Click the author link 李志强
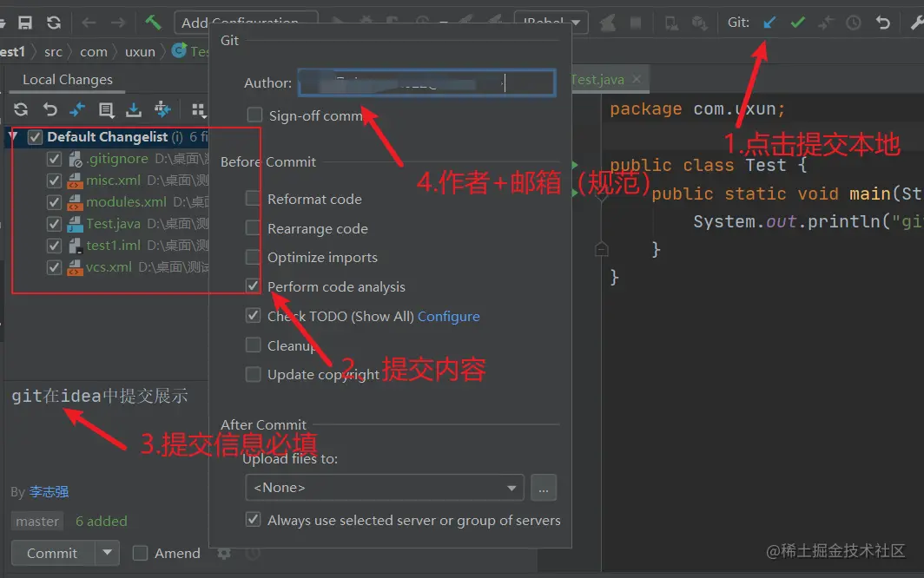Image resolution: width=924 pixels, height=578 pixels. [x=49, y=491]
